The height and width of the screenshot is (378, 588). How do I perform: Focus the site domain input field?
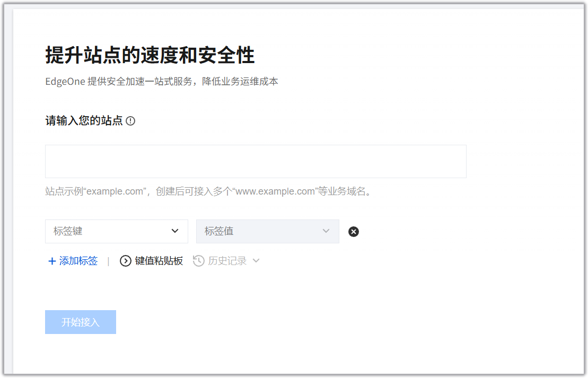pos(256,162)
